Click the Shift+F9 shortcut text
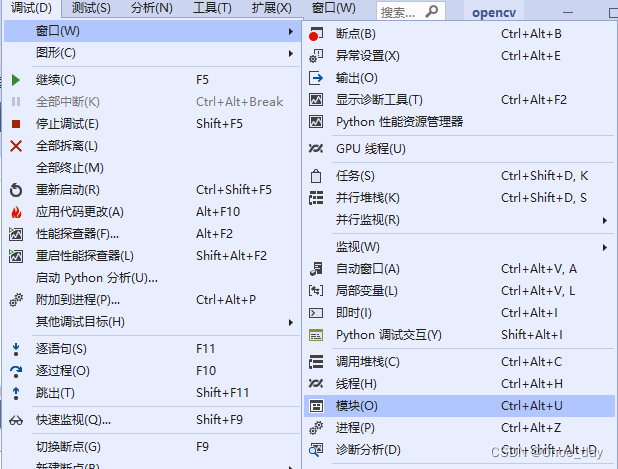The width and height of the screenshot is (618, 469). click(x=220, y=420)
